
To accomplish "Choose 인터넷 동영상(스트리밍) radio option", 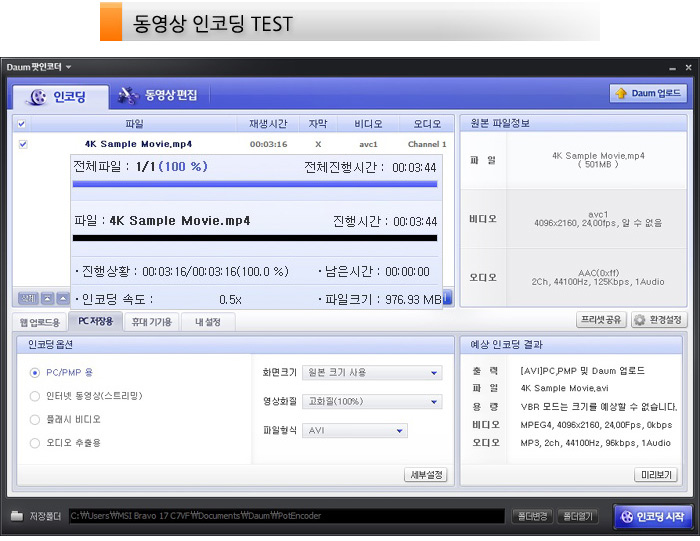I will tap(36, 396).
